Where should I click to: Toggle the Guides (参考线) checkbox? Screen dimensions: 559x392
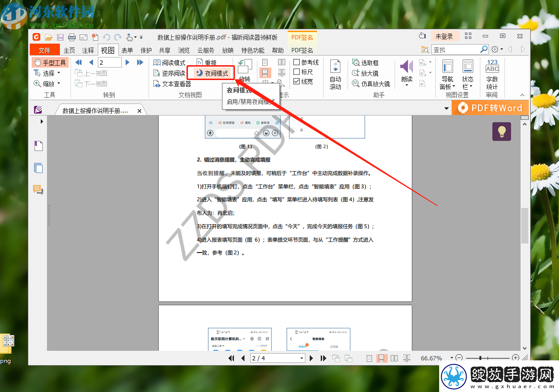(296, 62)
